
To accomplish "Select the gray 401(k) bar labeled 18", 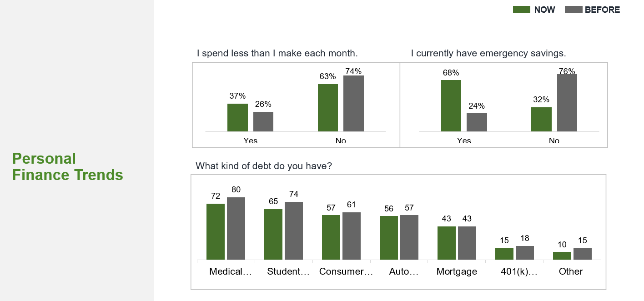I will tap(524, 253).
